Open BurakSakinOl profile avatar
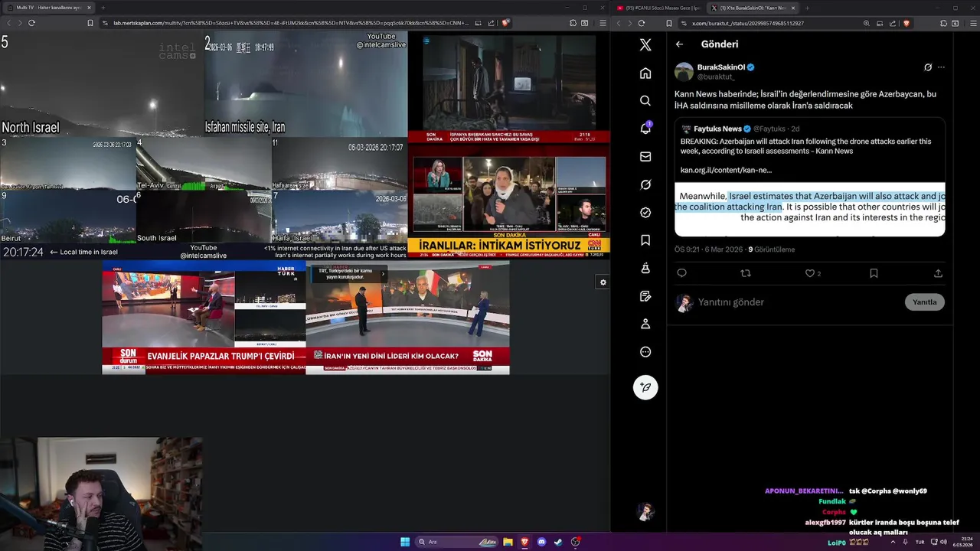The height and width of the screenshot is (551, 980). pos(684,72)
